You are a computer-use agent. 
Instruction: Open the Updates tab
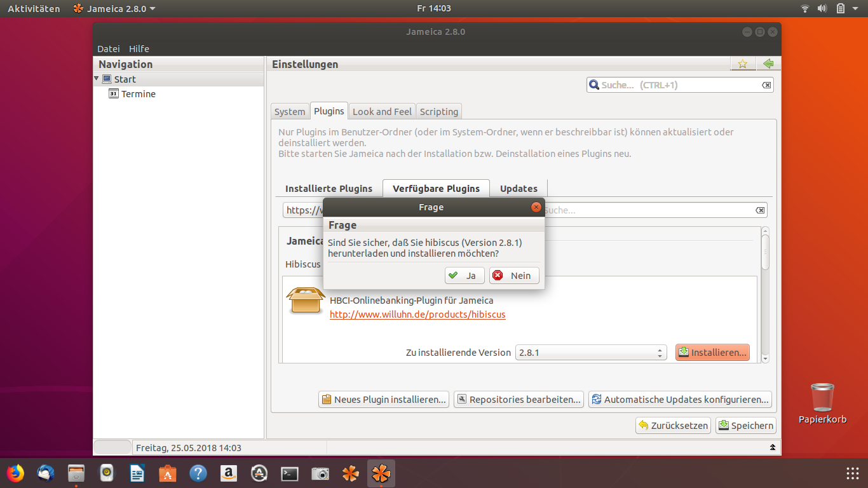click(519, 189)
